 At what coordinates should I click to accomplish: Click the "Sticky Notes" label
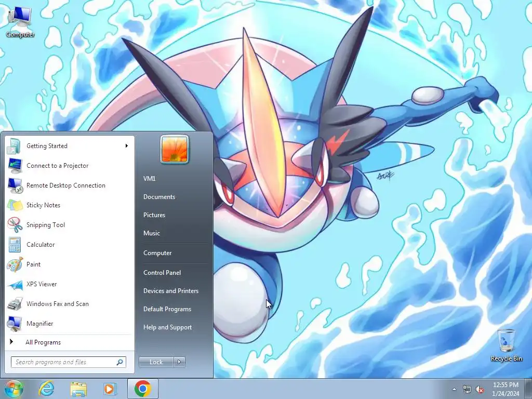click(44, 205)
